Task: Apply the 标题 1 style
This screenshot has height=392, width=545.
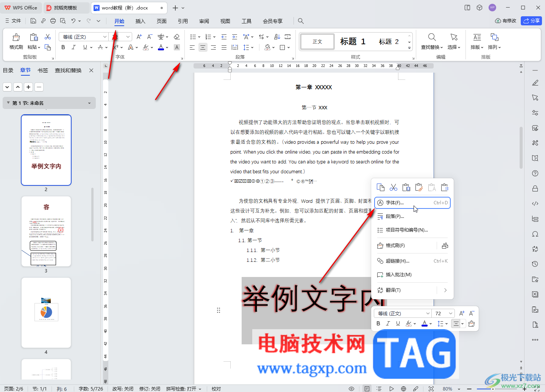Action: point(353,42)
